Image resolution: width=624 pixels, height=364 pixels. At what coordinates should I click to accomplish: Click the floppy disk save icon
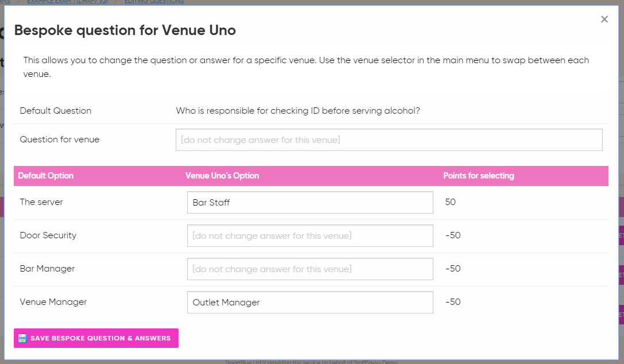(x=22, y=338)
